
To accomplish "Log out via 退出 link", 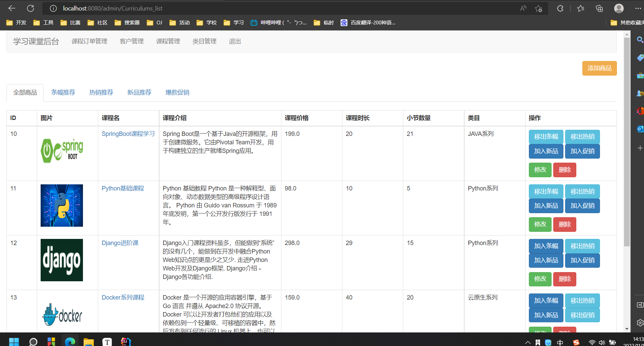I will point(235,41).
